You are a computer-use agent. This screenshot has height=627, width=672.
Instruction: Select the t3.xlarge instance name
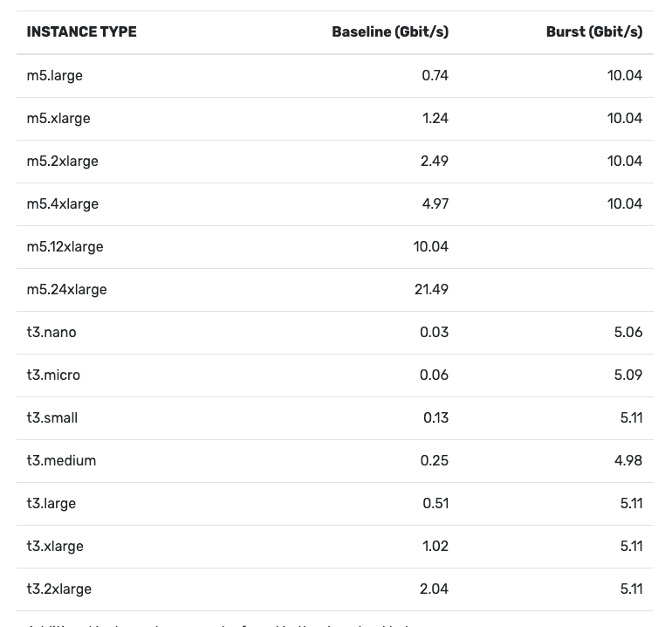[x=55, y=547]
